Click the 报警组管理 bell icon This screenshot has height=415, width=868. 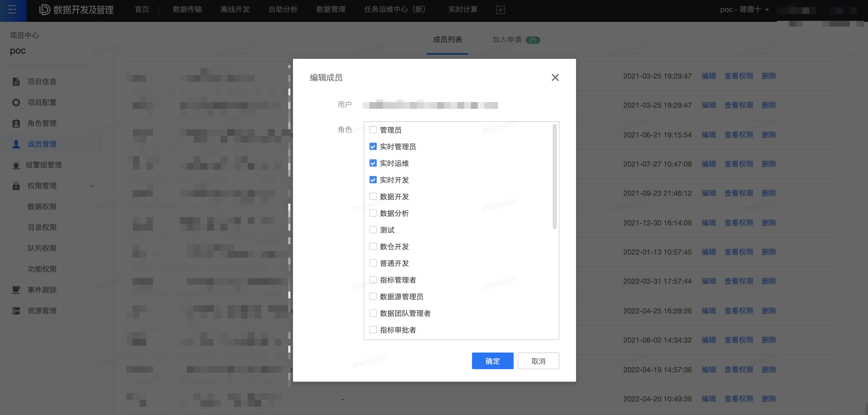16,165
